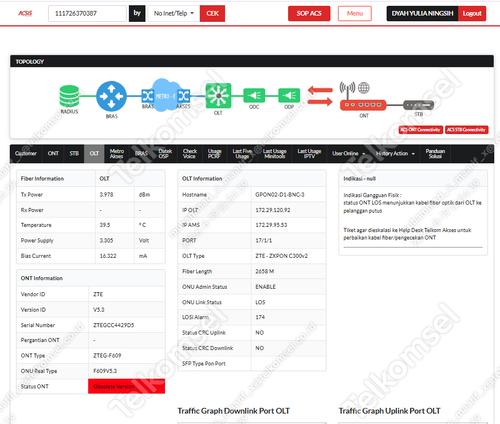Click ACS STB Connectivity button

(466, 130)
